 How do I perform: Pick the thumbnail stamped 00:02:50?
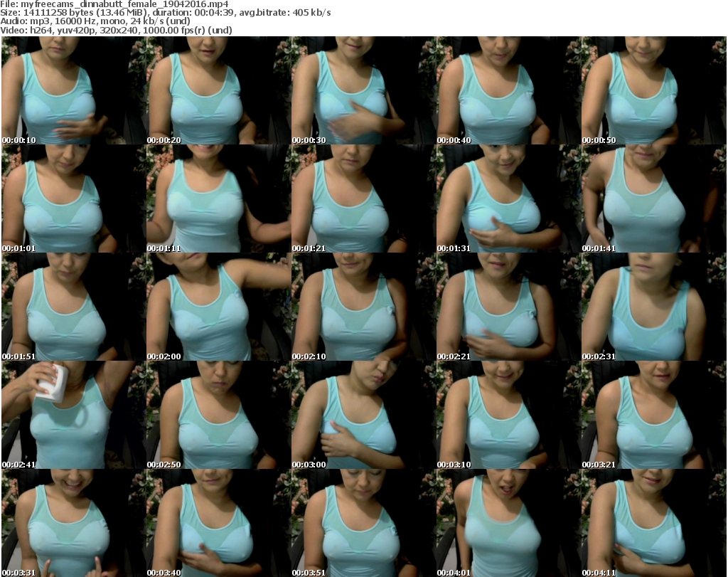pos(219,415)
